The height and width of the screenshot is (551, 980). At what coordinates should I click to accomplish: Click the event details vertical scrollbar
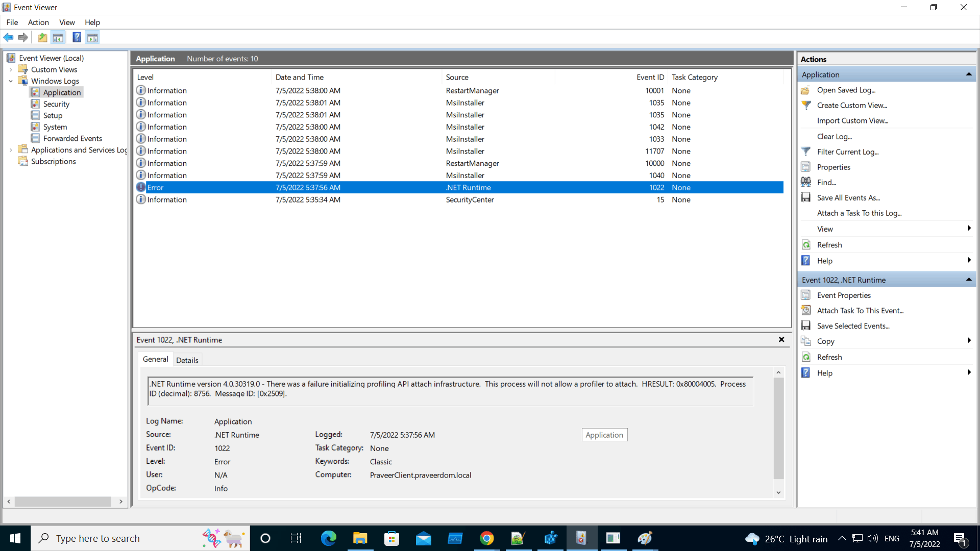(x=778, y=429)
